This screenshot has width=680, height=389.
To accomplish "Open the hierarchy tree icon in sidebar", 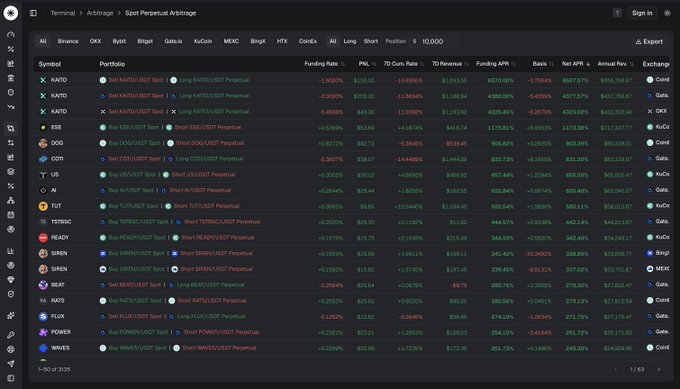I will click(x=11, y=200).
